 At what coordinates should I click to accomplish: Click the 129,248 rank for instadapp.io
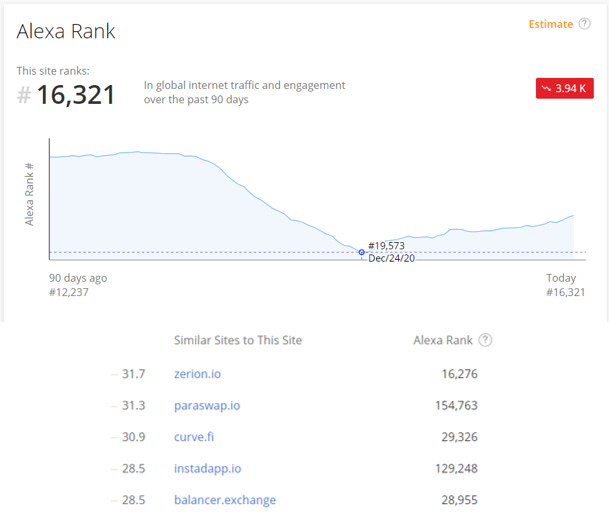(456, 468)
